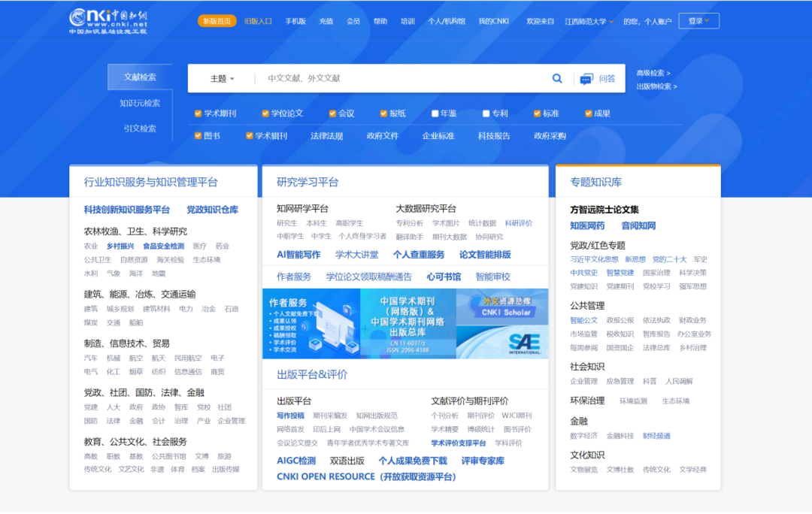Screen dimensions: 812x514
Task: Click the magnifier search icon
Action: click(557, 78)
